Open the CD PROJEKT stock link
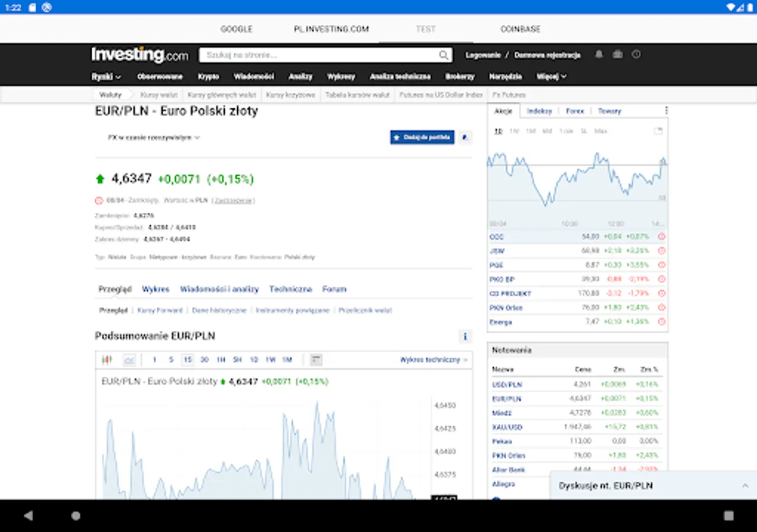Image resolution: width=757 pixels, height=532 pixels. [510, 293]
